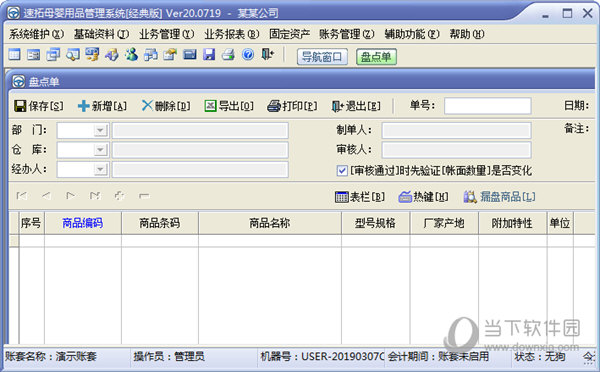
Task: Click the dark blue card toolbar icon
Action: 189,55
